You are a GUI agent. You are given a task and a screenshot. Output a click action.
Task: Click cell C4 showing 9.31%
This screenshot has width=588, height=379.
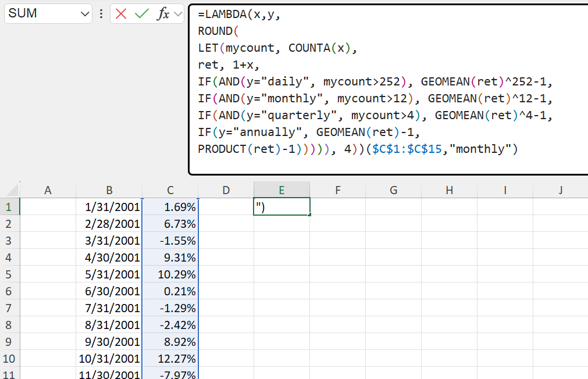click(x=170, y=258)
